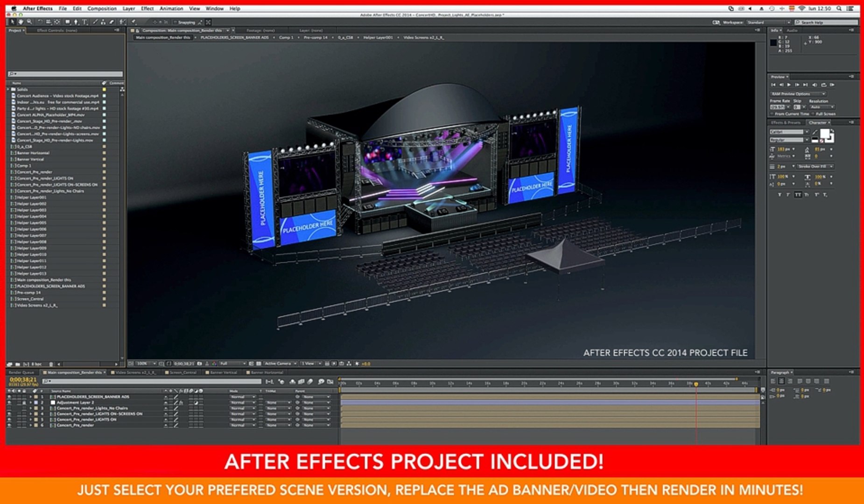
Task: Switch to the Effects & Presets tab
Action: pyautogui.click(x=786, y=123)
